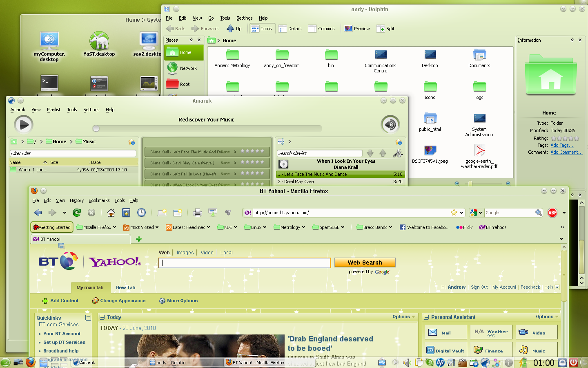Viewport: 588px width, 368px height.
Task: Open google-earth_weather-radar.pdf in Dolphin
Action: (x=479, y=157)
